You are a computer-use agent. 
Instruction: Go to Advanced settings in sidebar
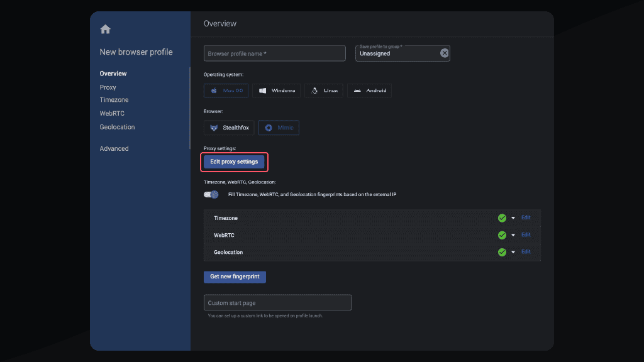[x=114, y=148]
